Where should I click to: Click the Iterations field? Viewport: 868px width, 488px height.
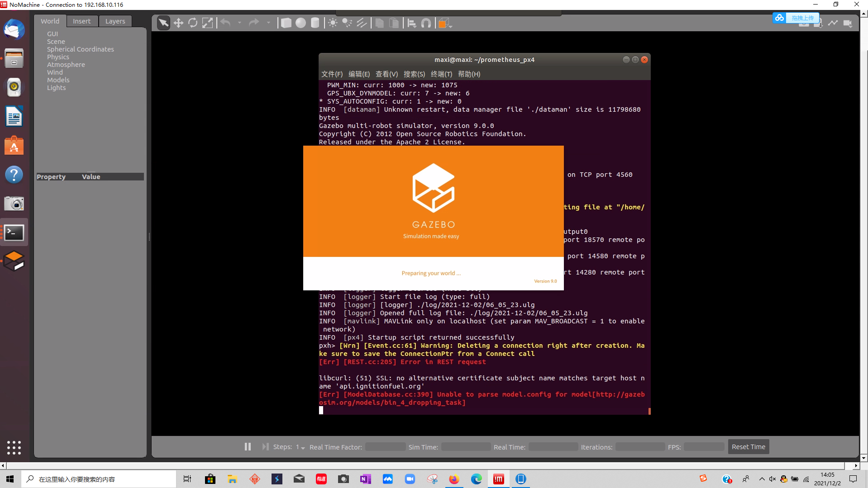(x=640, y=447)
